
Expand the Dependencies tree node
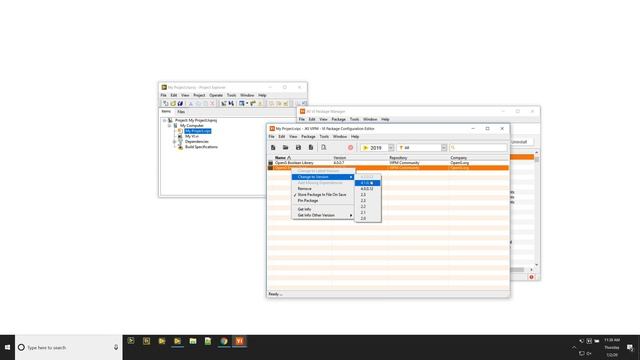point(174,142)
